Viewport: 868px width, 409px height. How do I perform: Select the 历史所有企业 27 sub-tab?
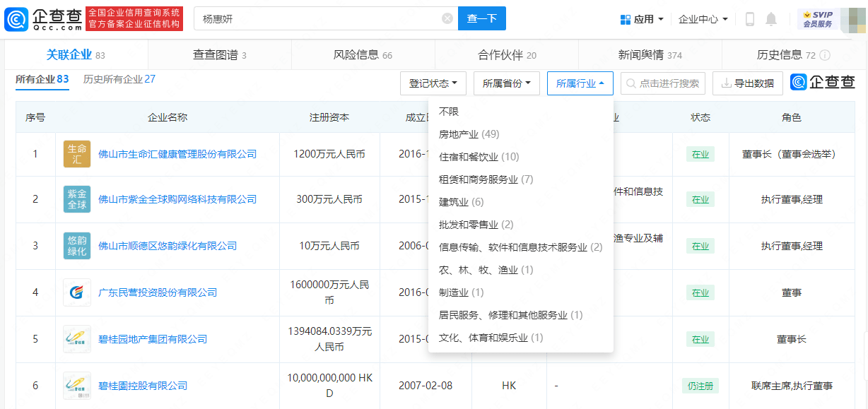[119, 79]
